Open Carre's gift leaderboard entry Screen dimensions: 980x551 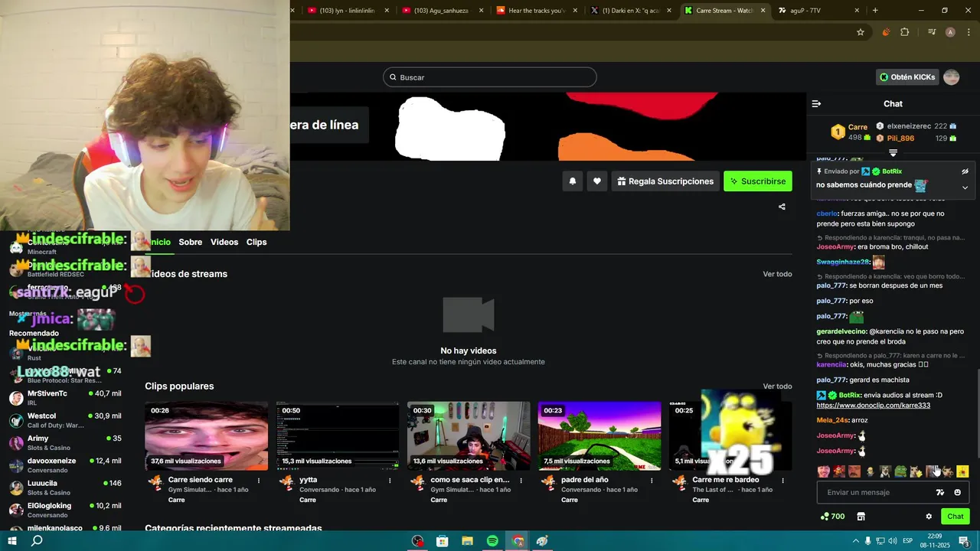tap(850, 132)
